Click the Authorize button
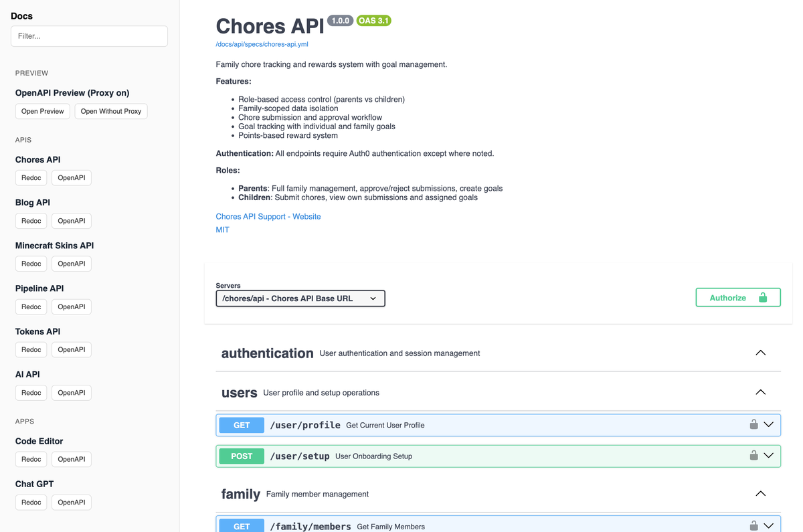The image size is (803, 532). [729, 297]
